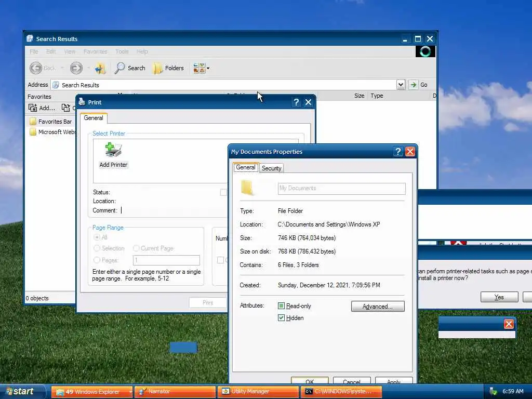Click the Add to Favorites icon
The width and height of the screenshot is (532, 399).
(33, 108)
